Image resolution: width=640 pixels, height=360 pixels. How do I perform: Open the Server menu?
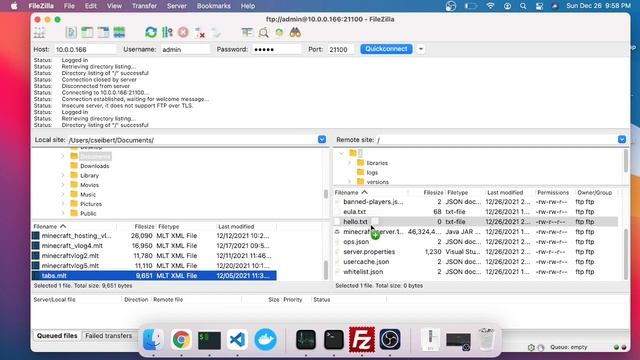click(x=177, y=6)
